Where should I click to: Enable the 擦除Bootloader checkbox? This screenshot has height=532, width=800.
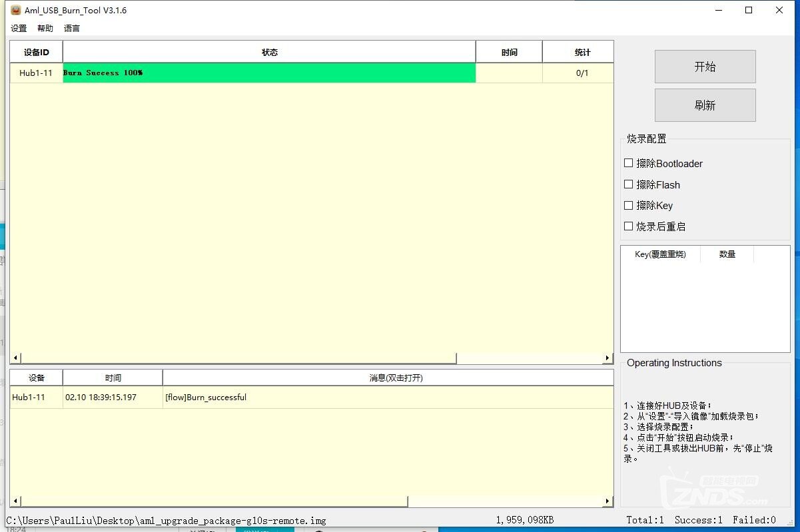click(x=628, y=163)
